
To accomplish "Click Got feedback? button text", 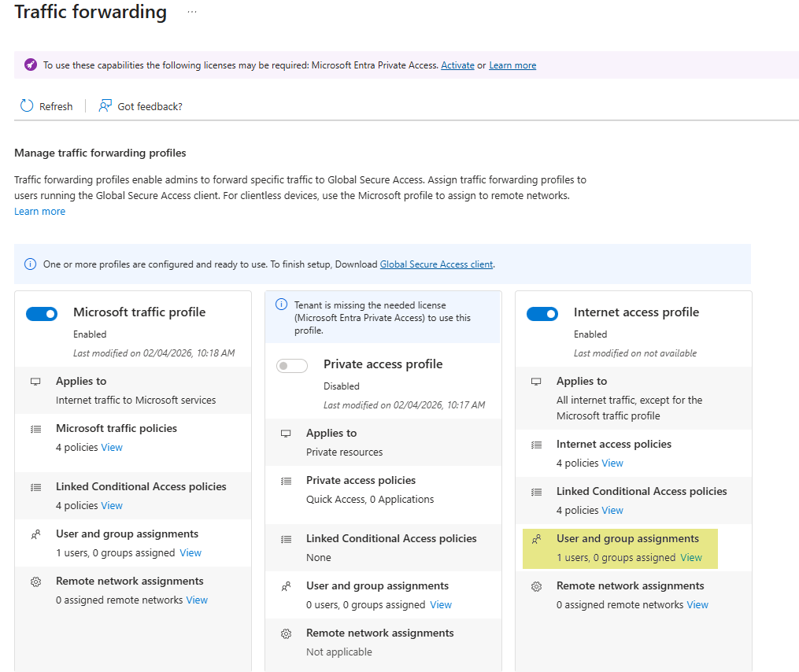I will 150,106.
